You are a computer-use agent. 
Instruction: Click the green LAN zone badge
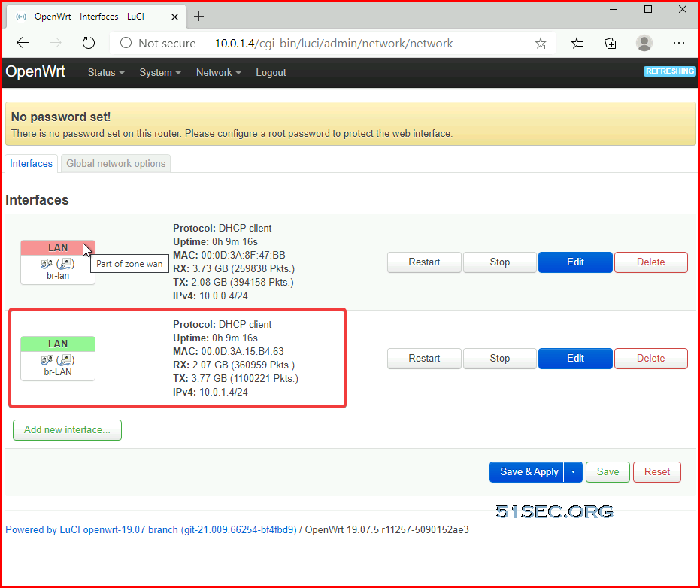(58, 344)
